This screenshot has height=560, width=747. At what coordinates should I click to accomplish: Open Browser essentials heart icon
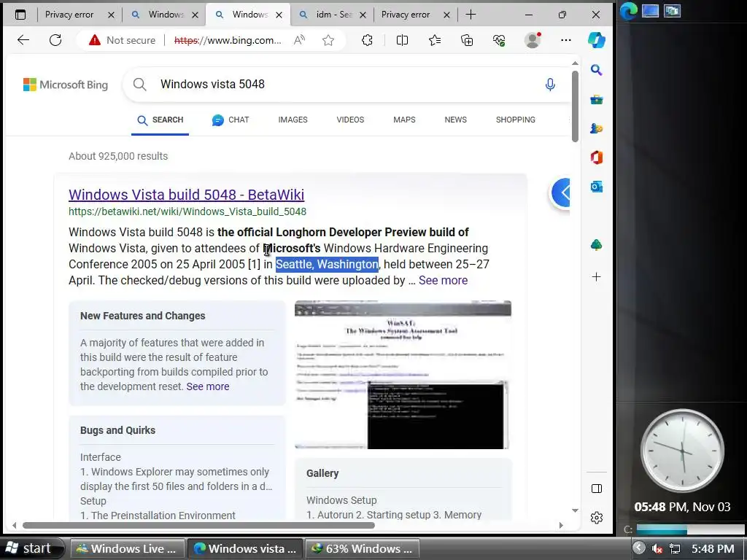[x=499, y=40]
